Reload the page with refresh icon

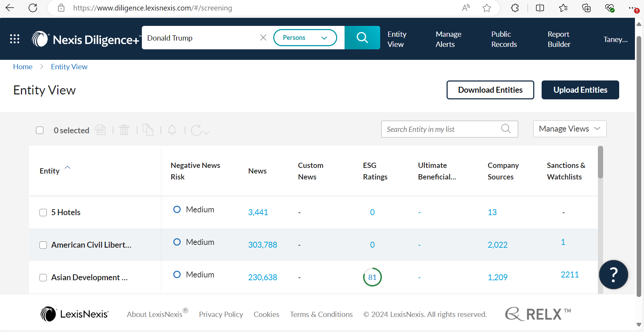point(33,8)
